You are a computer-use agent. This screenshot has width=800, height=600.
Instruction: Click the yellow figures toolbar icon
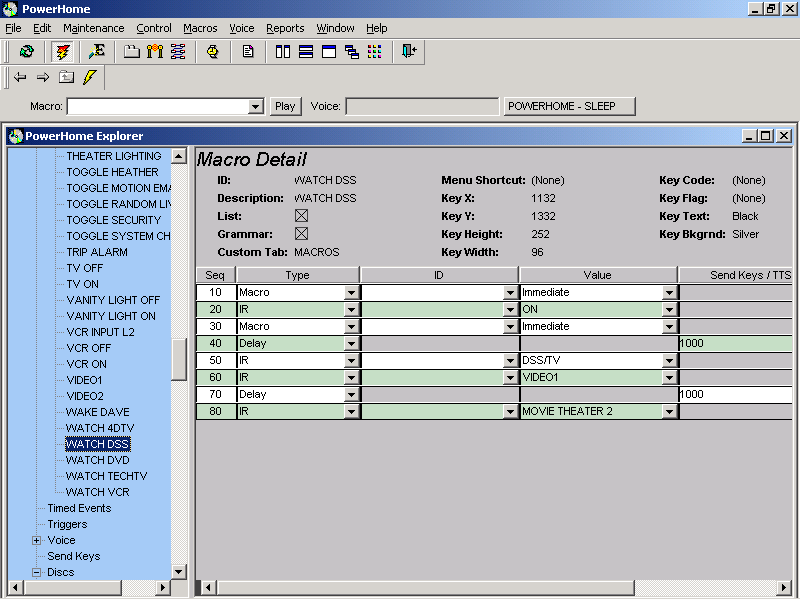pos(155,52)
